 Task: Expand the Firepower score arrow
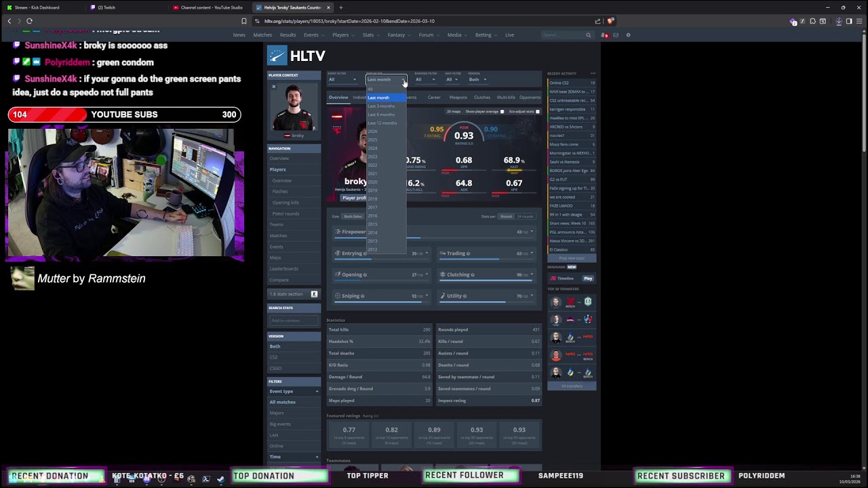[532, 232]
